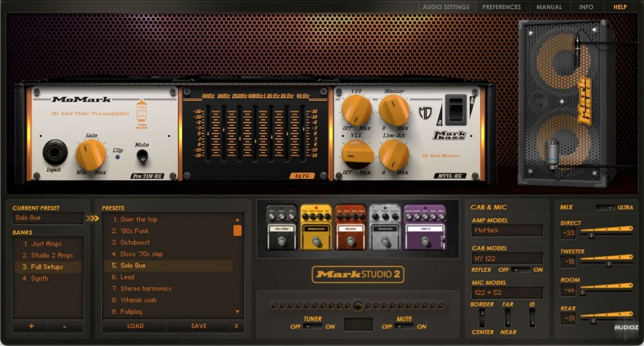The image size is (644, 346).
Task: Flip the Far/Near mic distance switch
Action: [508, 318]
